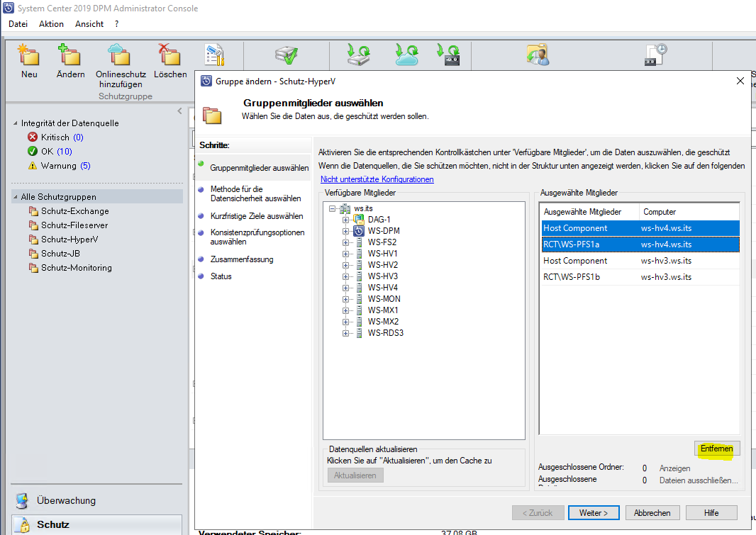Click the tape recovery point icon

[449, 55]
